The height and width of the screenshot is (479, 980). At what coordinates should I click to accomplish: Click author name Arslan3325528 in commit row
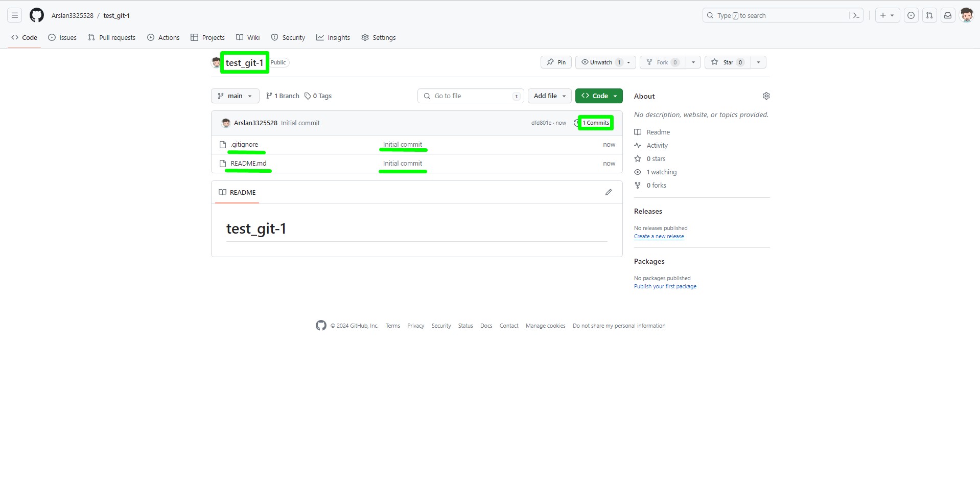(x=255, y=123)
